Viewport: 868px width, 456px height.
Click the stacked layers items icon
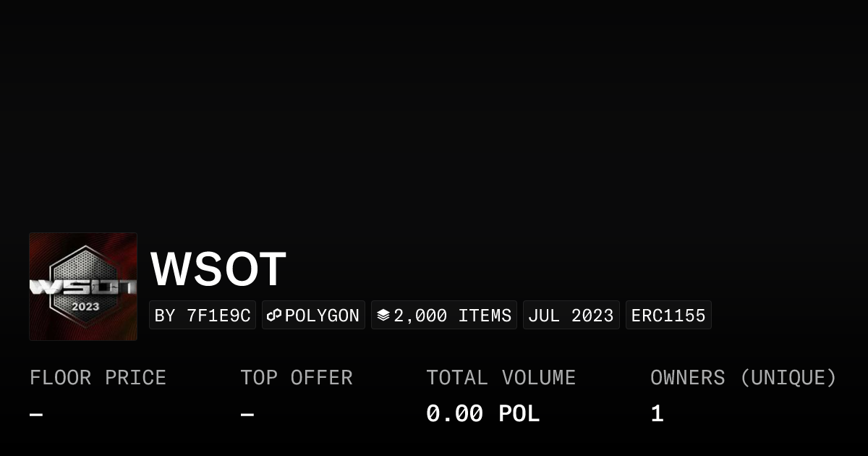point(383,316)
